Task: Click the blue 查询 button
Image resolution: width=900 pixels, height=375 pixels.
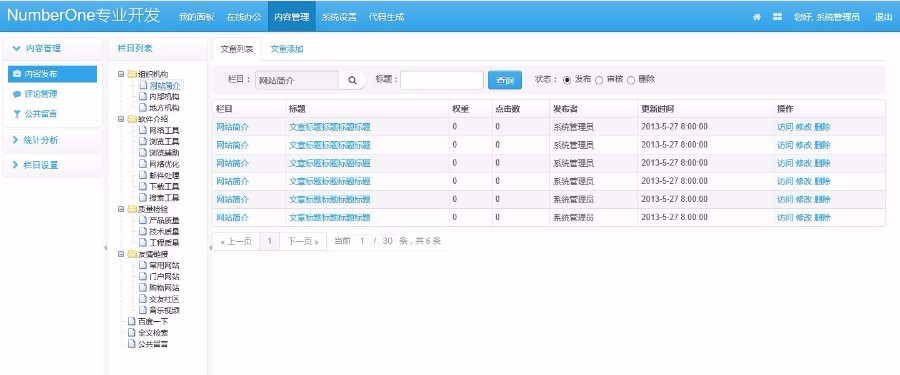Action: tap(505, 80)
